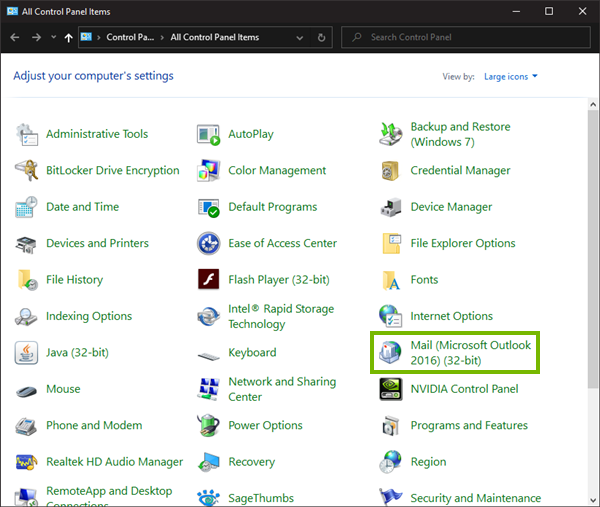
Task: Open the File History icon
Action: click(28, 280)
